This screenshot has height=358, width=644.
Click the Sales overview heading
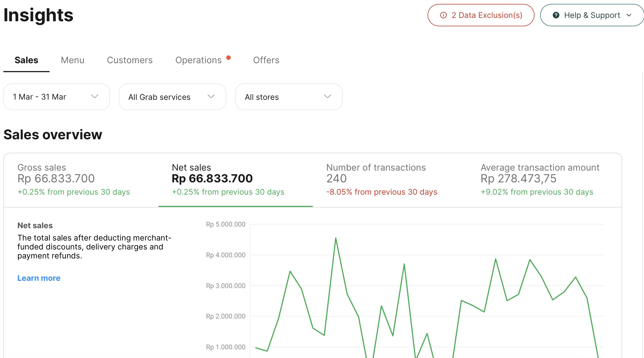(x=53, y=135)
